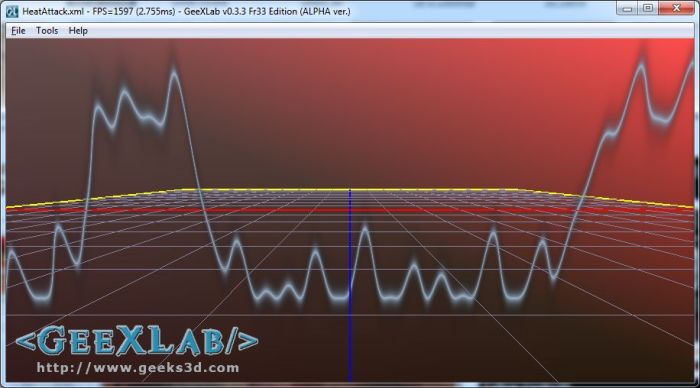Screen dimensions: 700x388
Task: Click the GeeXLab app icon in title bar
Action: [x=12, y=11]
